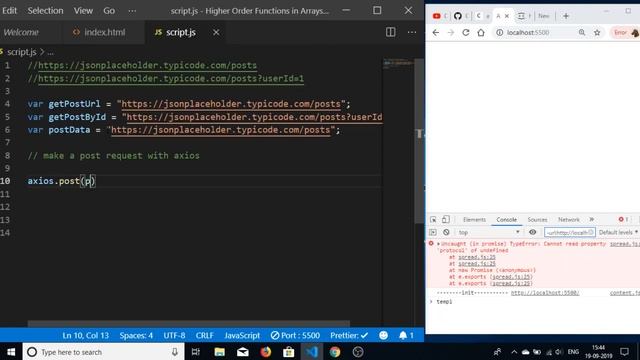Open the Network panel in DevTools

(x=569, y=220)
